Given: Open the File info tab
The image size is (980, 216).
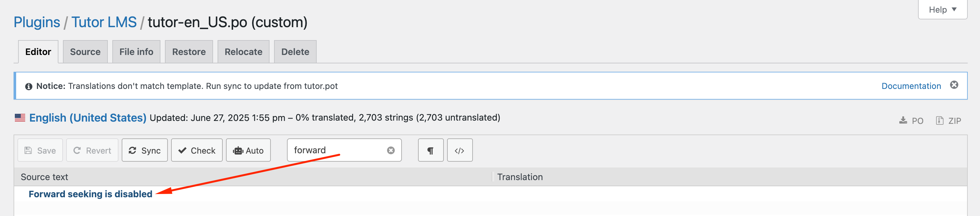Looking at the screenshot, I should coord(136,52).
